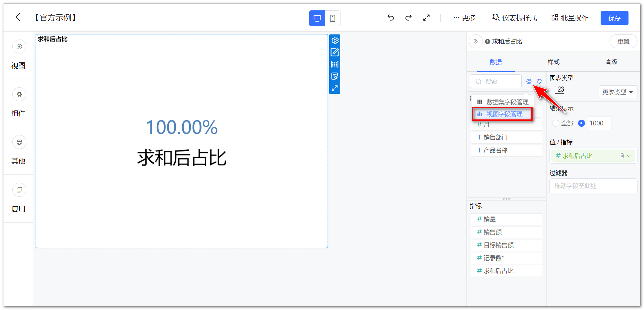Select the 全部 radio button
The width and height of the screenshot is (644, 310).
(555, 123)
